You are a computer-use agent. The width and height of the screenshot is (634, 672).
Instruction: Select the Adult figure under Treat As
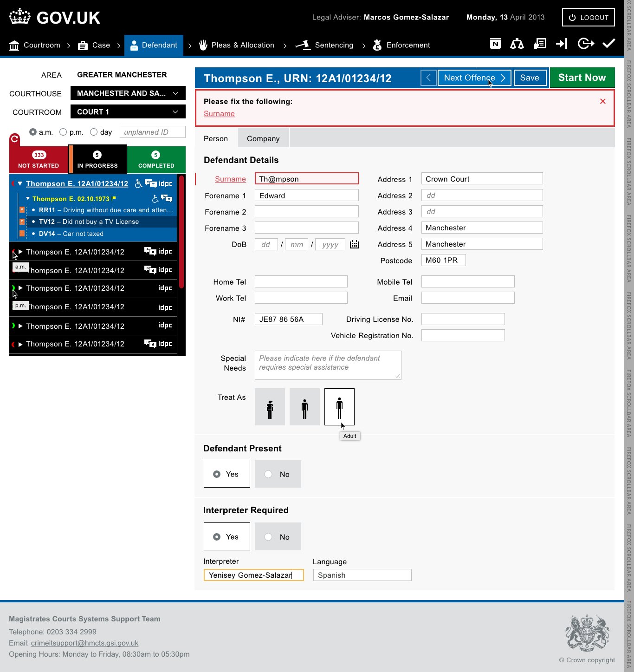(x=339, y=406)
